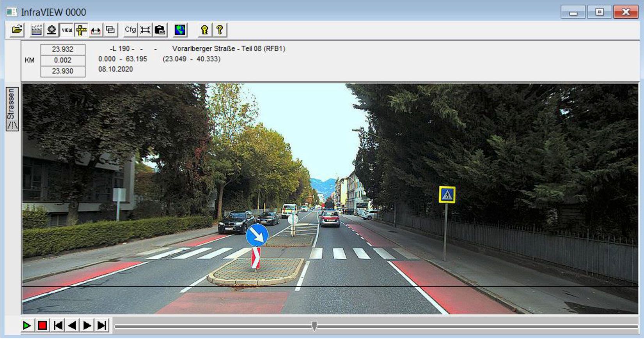
Task: Click the yellow key icon
Action: [204, 30]
